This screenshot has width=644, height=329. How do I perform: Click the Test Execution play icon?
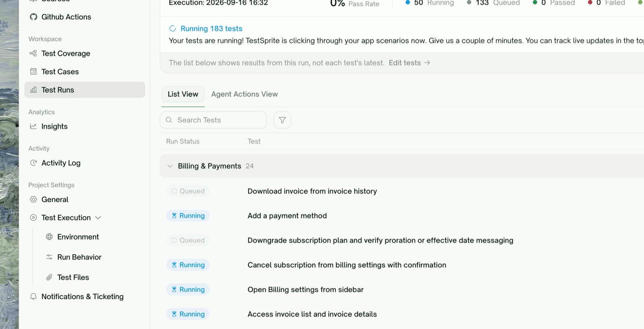(x=33, y=218)
